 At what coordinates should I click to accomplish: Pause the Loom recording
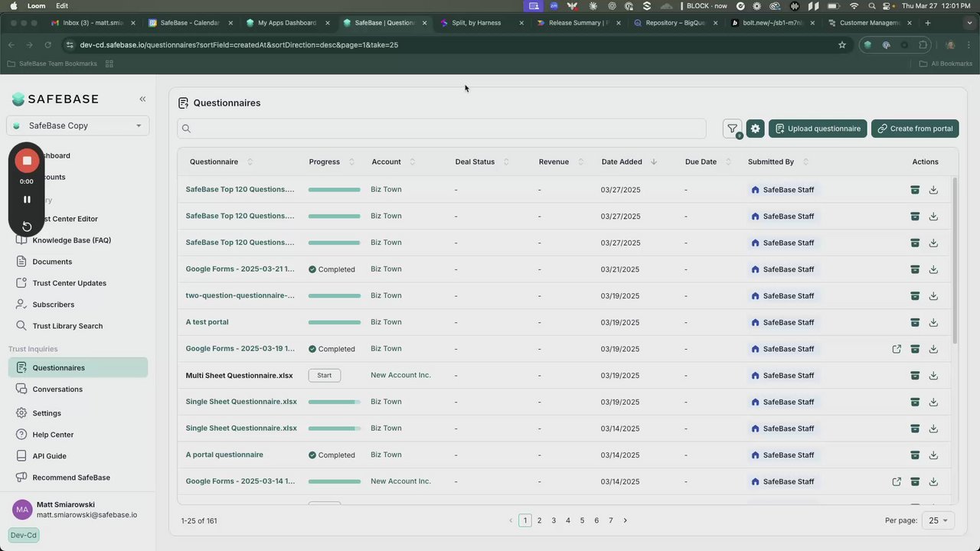tap(27, 200)
